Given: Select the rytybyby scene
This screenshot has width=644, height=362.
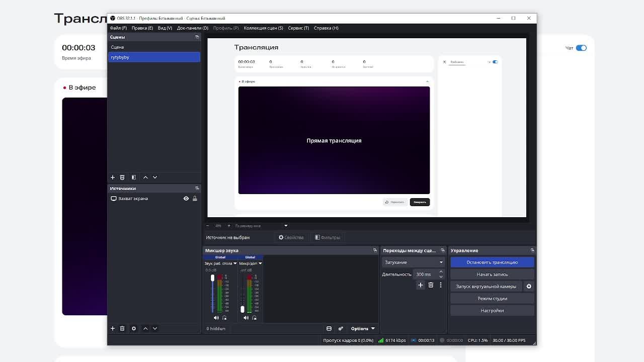Looking at the screenshot, I should click(x=154, y=57).
